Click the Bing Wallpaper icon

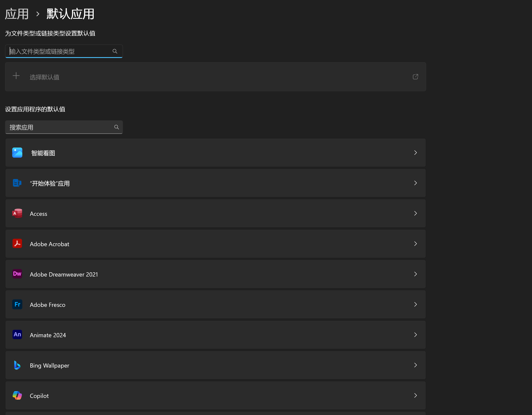(x=17, y=365)
